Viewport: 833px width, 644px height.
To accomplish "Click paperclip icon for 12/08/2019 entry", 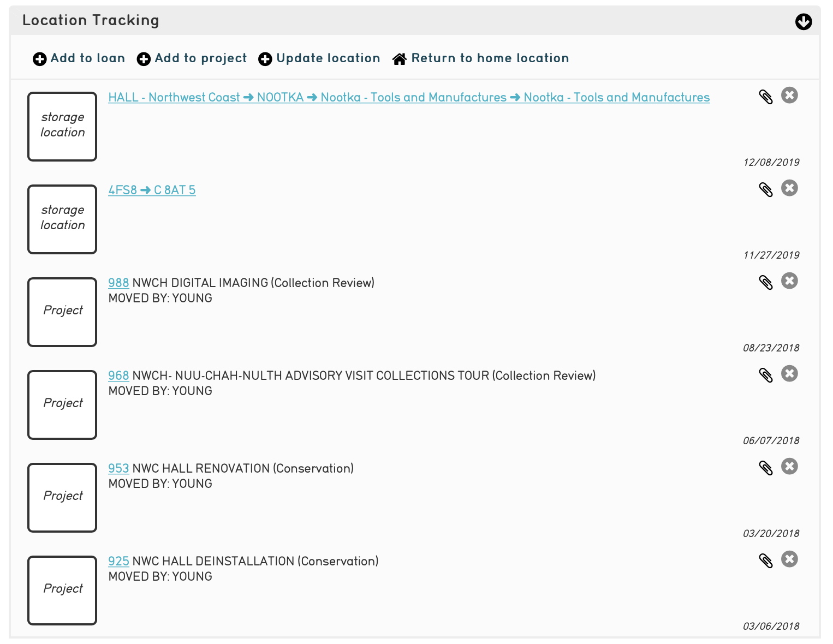I will (x=766, y=97).
